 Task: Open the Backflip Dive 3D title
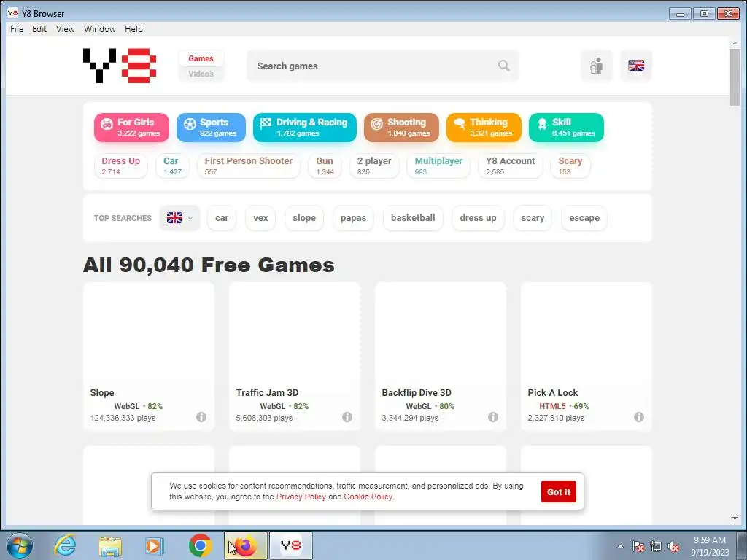pos(417,392)
